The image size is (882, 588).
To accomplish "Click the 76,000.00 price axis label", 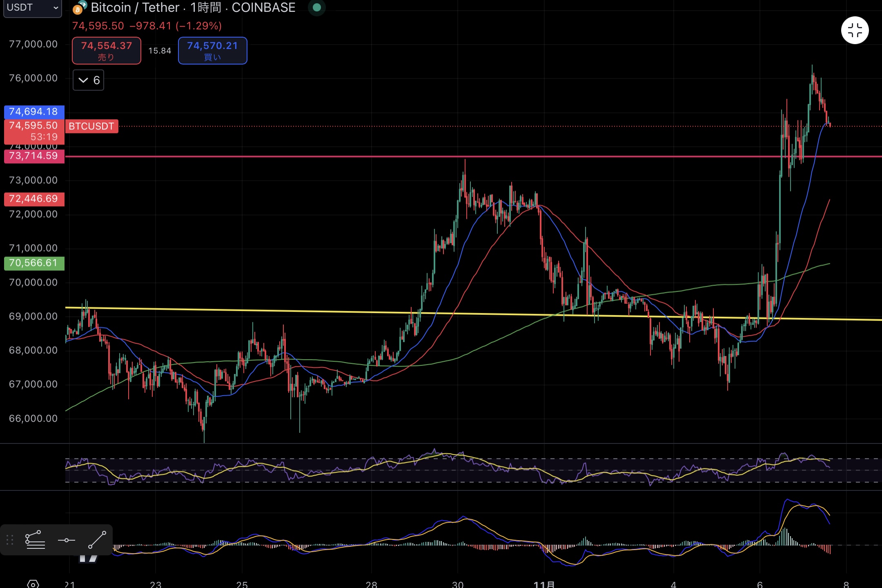I will [x=33, y=78].
